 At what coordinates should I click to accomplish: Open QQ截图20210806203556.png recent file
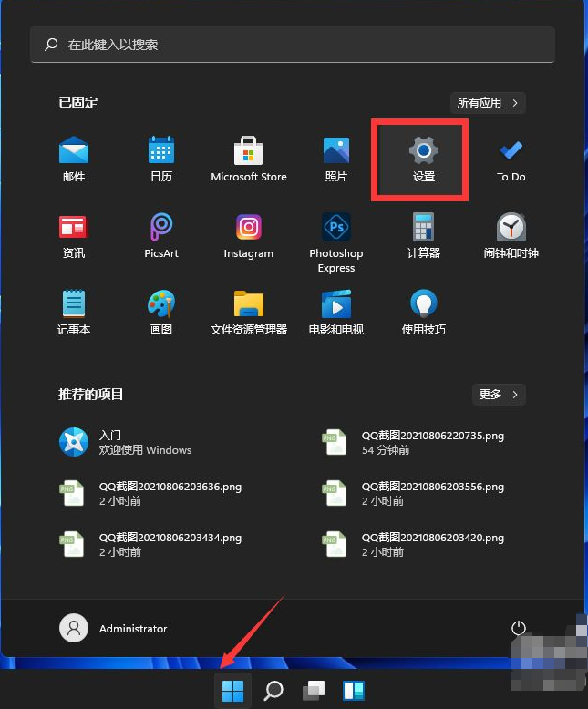pos(412,493)
